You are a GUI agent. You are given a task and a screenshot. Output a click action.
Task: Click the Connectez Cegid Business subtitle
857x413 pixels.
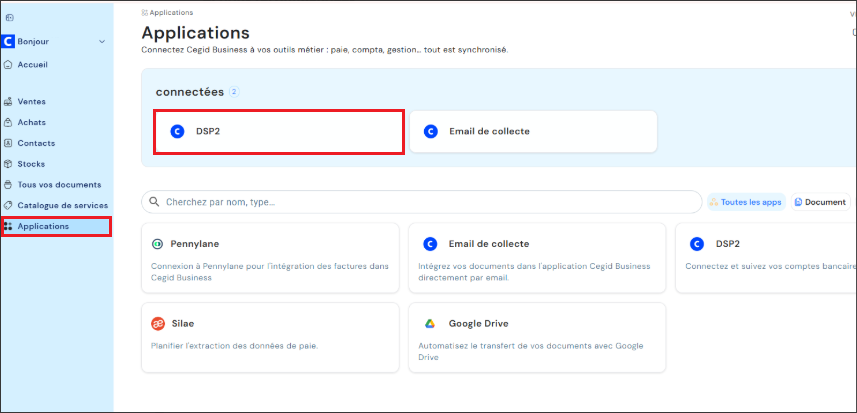click(325, 50)
